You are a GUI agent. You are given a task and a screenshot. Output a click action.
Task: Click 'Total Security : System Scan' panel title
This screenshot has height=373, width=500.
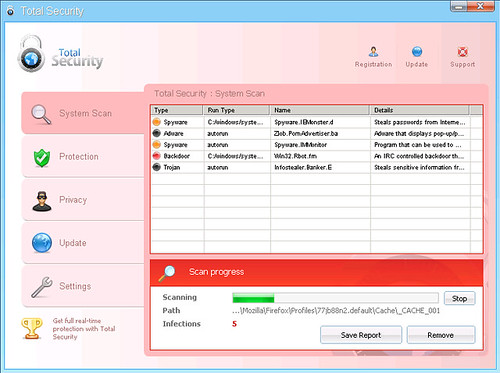click(209, 94)
